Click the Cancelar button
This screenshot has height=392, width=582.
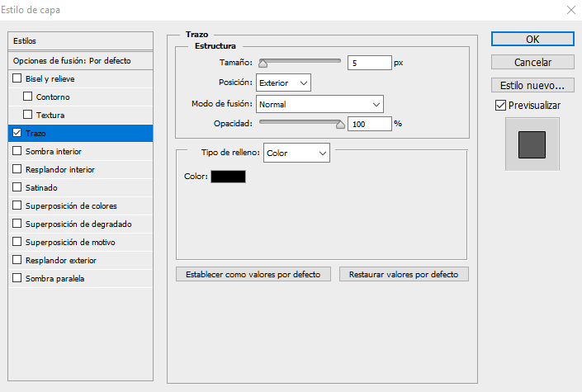[532, 62]
